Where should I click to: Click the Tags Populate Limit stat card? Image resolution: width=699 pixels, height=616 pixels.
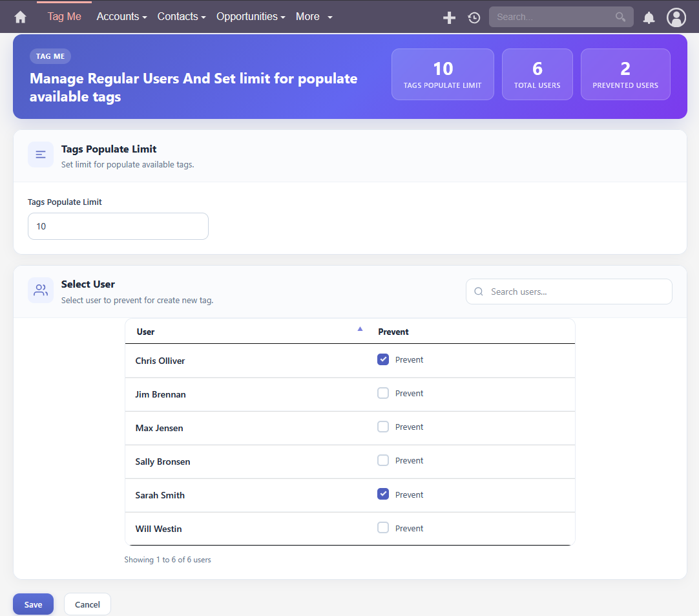pyautogui.click(x=443, y=74)
